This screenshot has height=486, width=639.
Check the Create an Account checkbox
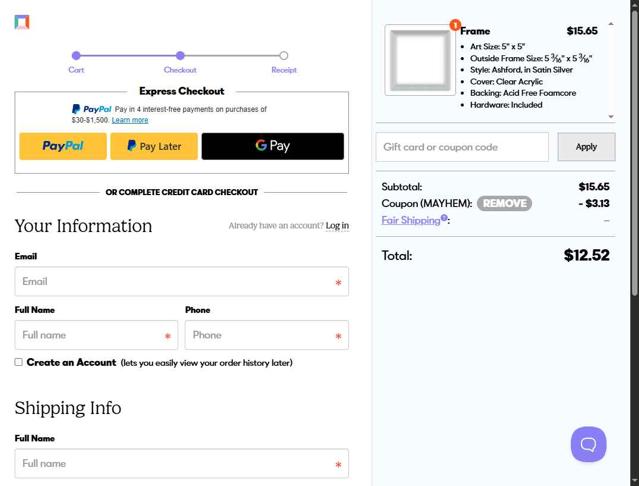tap(18, 362)
